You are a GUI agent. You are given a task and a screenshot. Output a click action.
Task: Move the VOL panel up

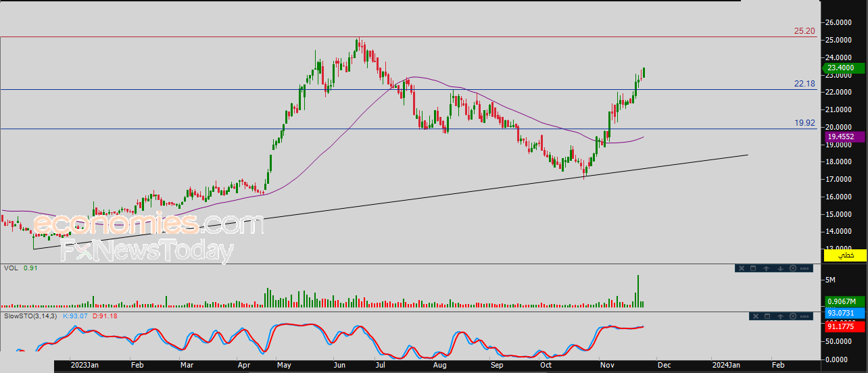pyautogui.click(x=766, y=268)
